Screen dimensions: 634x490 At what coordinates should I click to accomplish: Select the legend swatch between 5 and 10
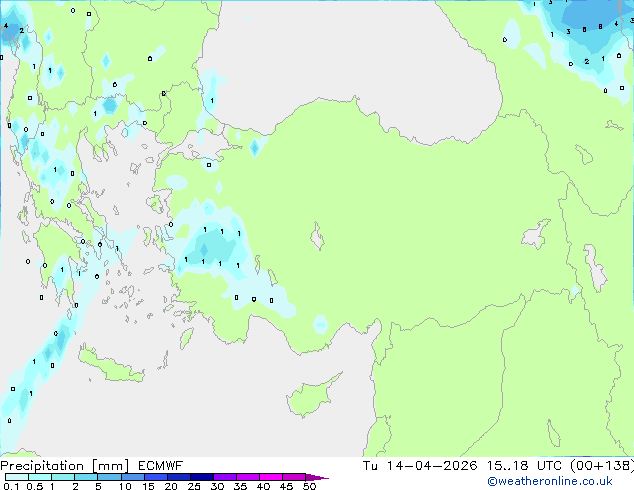click(110, 478)
